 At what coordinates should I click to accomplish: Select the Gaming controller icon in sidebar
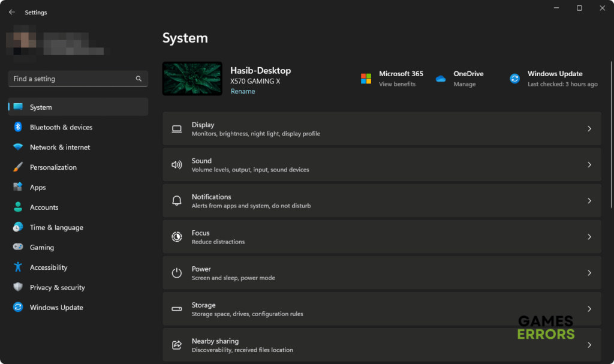click(x=18, y=247)
